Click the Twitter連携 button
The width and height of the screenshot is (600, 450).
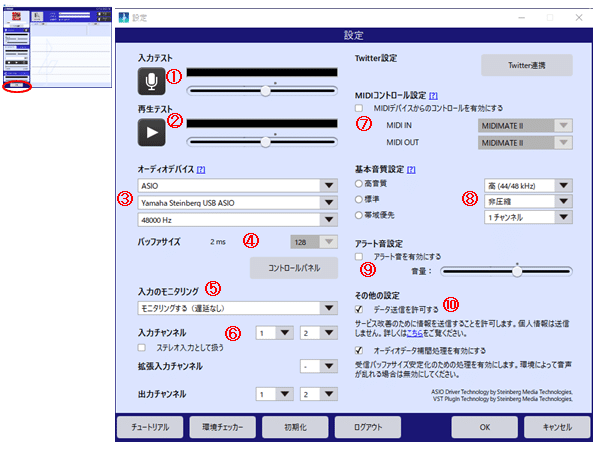click(527, 65)
